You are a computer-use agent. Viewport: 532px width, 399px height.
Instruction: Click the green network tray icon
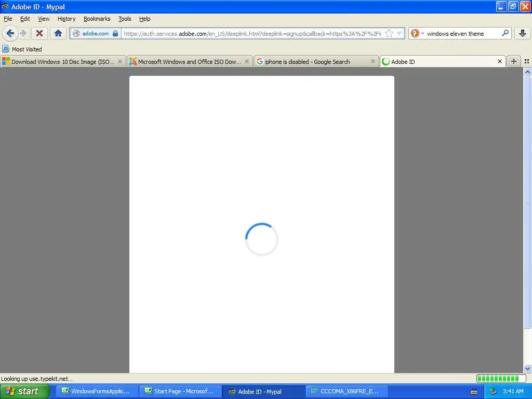point(494,392)
